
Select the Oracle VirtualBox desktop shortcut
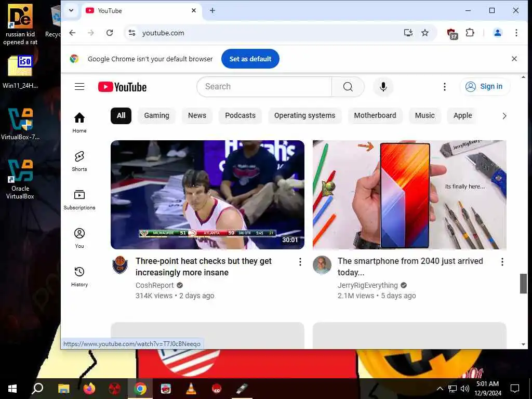click(20, 179)
